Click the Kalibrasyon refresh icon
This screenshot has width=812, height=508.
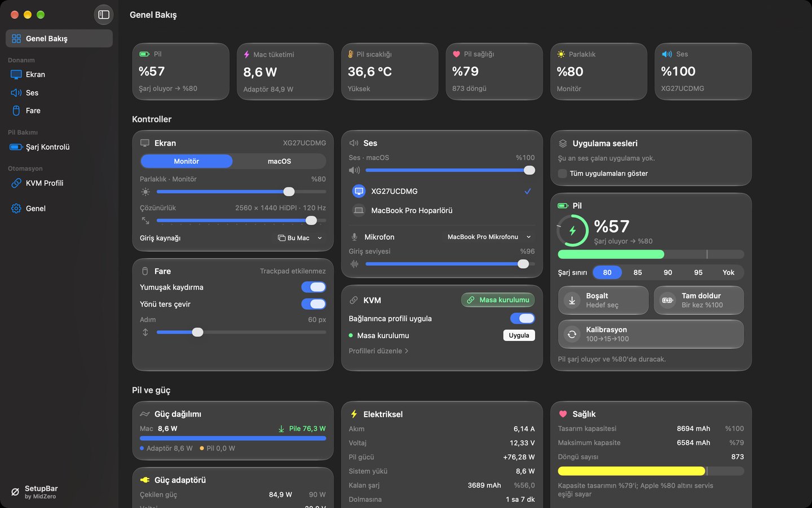click(x=572, y=334)
